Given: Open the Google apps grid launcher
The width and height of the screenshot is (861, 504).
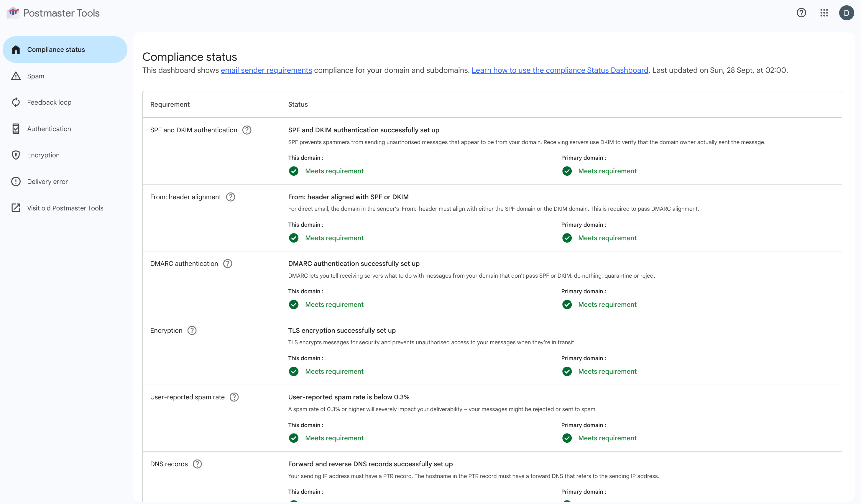Looking at the screenshot, I should tap(824, 13).
